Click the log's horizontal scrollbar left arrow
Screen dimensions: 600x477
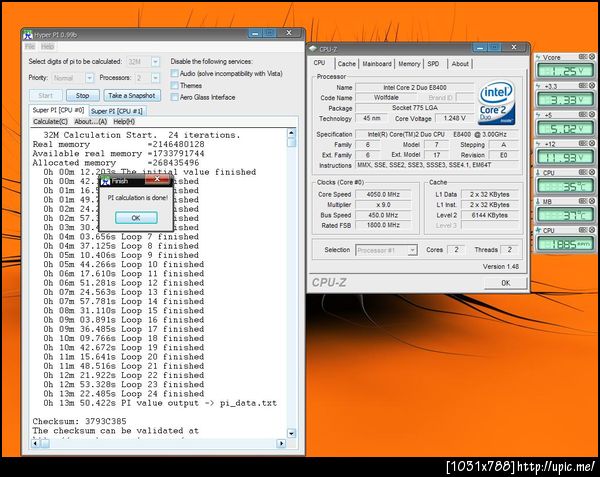36,443
